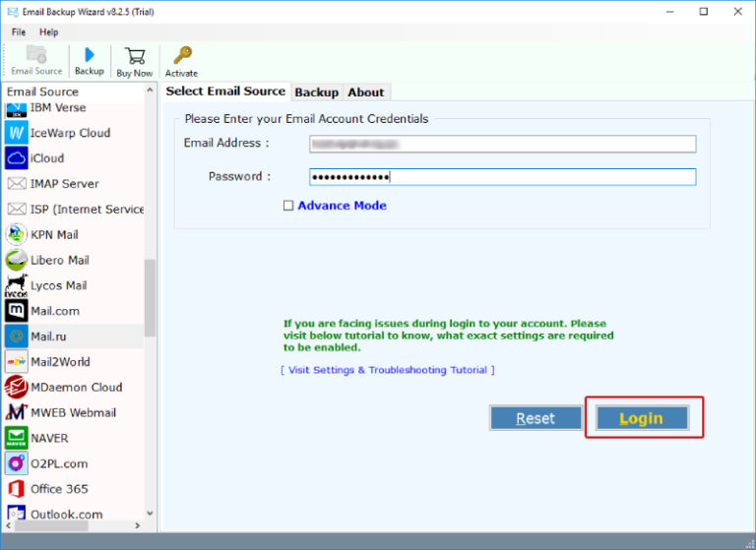Choose the iCloud source icon

(x=17, y=158)
